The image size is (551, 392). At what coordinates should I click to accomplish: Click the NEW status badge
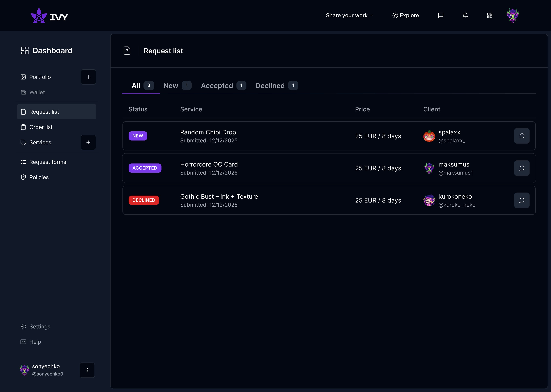tap(138, 136)
